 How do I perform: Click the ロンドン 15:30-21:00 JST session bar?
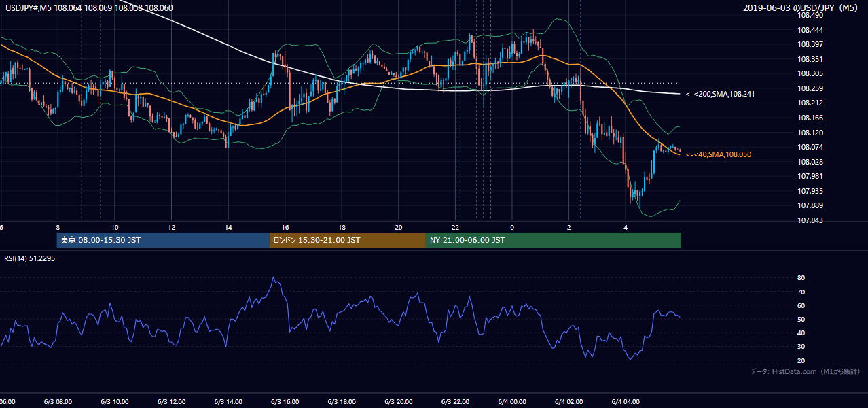348,240
